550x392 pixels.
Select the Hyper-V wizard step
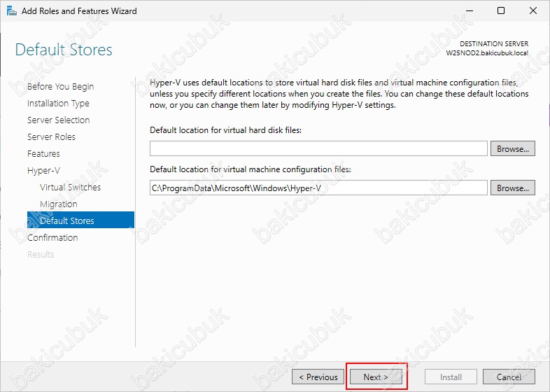pos(43,171)
